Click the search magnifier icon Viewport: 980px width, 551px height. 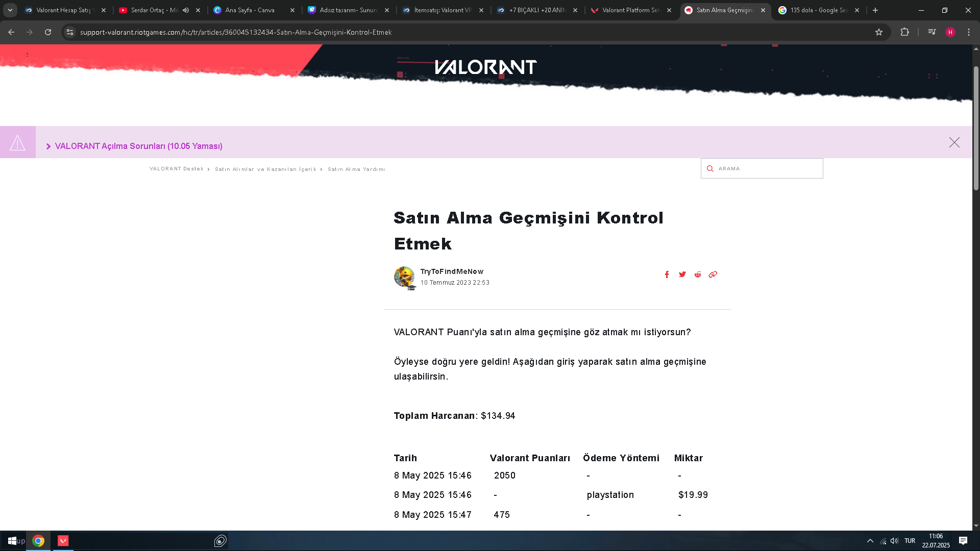[710, 168]
